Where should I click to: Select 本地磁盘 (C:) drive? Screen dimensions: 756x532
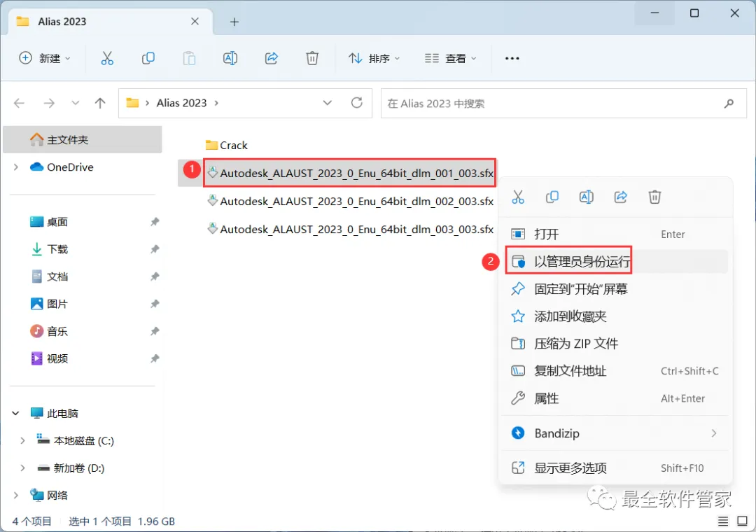coord(83,441)
